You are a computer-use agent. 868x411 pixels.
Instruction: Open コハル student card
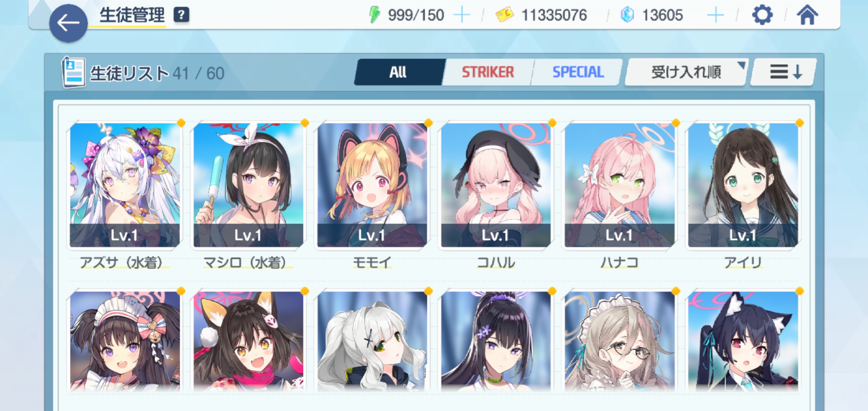point(496,185)
